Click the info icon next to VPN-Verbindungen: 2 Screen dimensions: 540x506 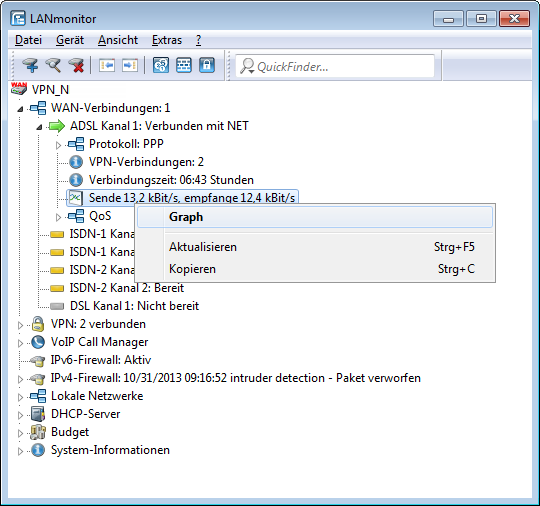(76, 162)
